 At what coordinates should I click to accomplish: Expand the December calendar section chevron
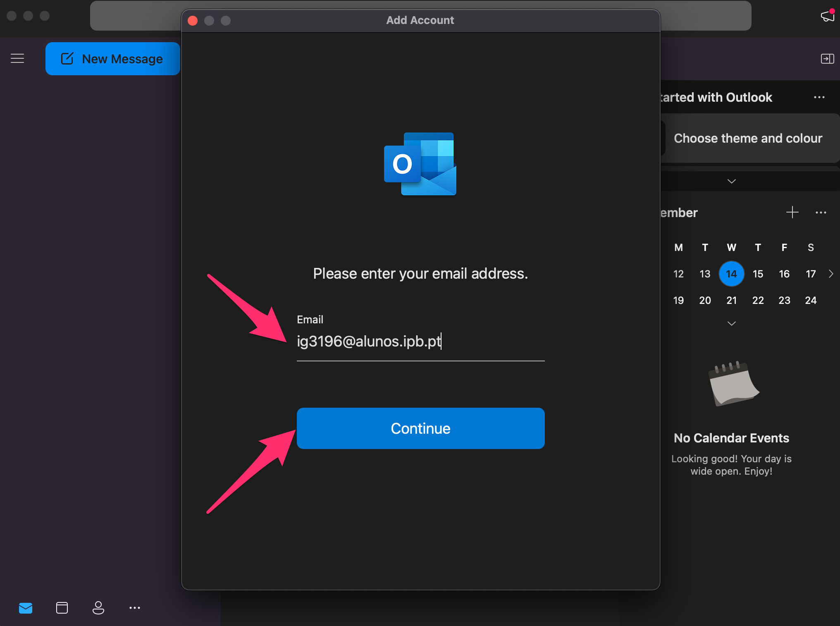pyautogui.click(x=732, y=323)
